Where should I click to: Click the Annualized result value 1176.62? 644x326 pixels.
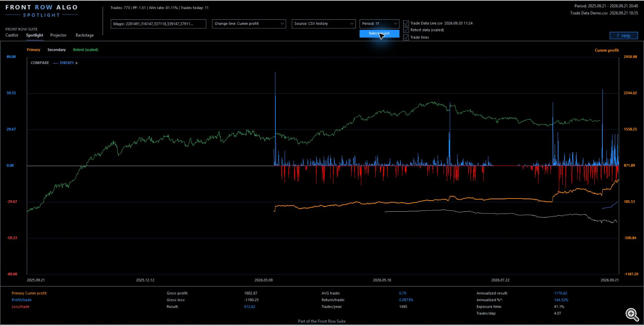[560, 293]
